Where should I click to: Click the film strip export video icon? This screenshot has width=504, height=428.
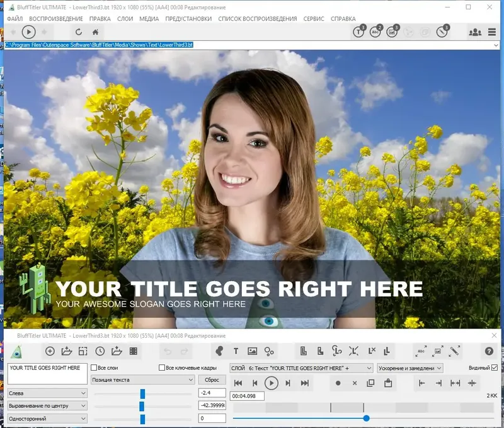134,351
